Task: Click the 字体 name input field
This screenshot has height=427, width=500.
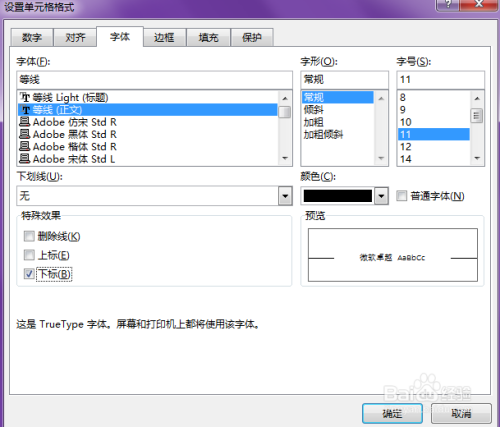Action: 154,80
